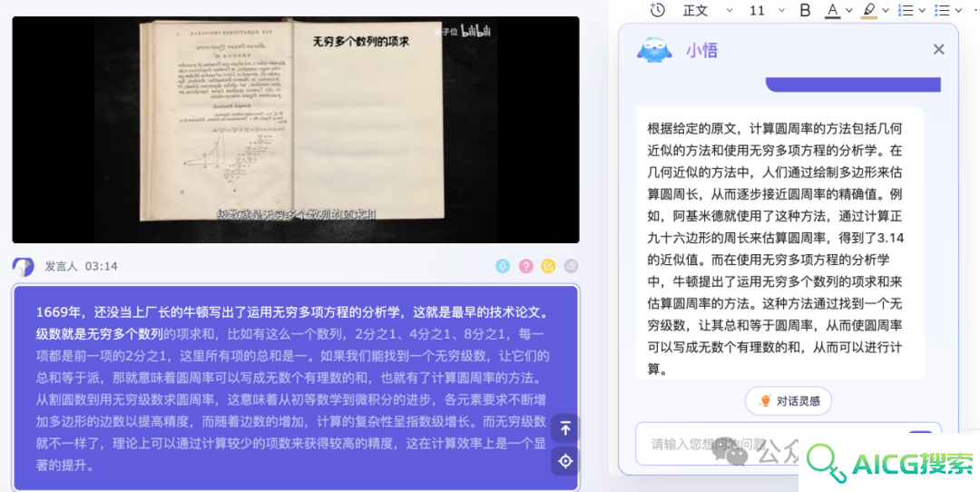Click the 小悟 owl avatar
980x492 pixels.
point(654,50)
